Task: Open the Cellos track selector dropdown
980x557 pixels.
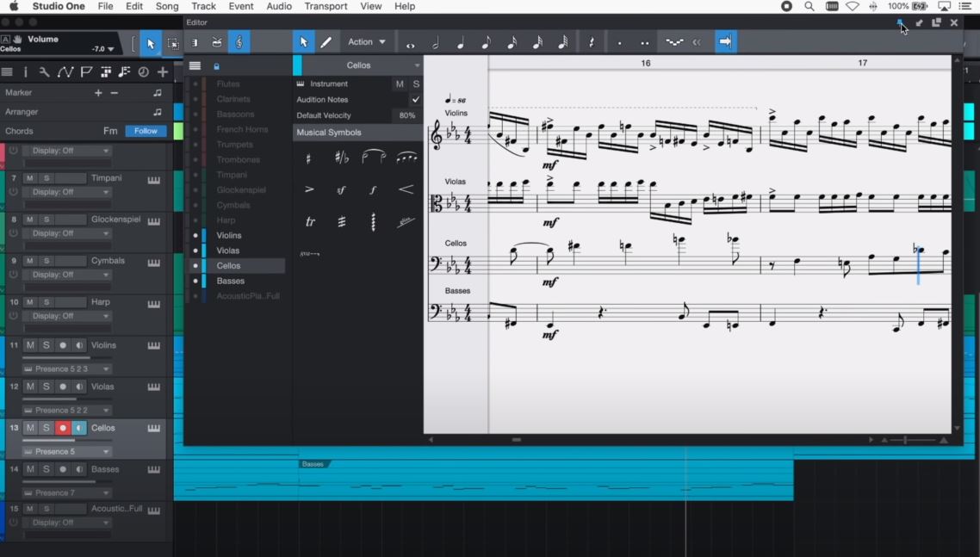Action: (358, 65)
